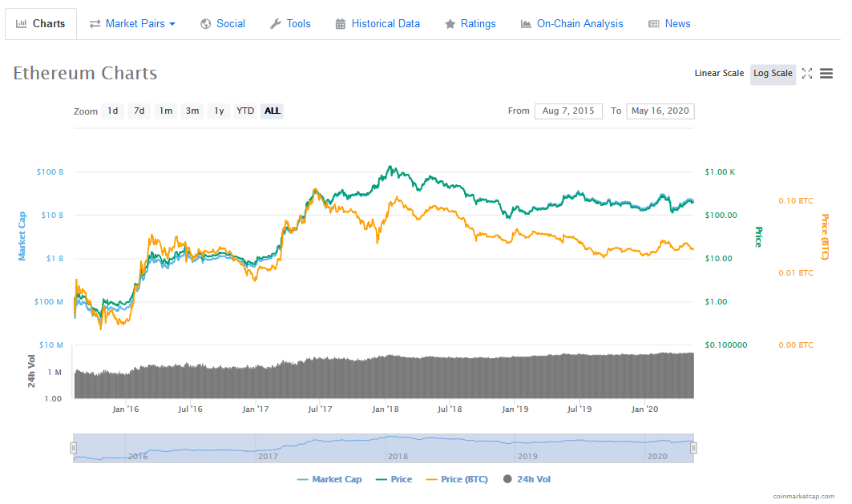Open the Tools tab
The width and height of the screenshot is (852, 504).
290,24
